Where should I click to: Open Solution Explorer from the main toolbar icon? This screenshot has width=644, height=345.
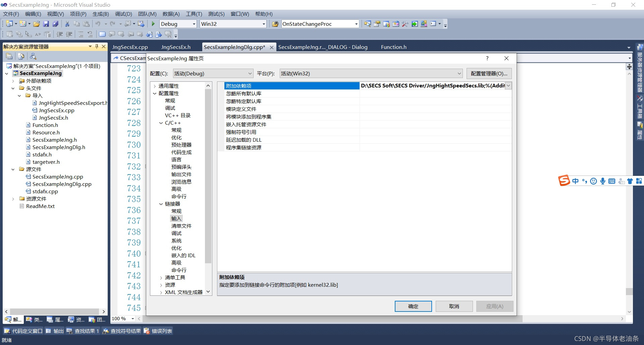tap(368, 24)
